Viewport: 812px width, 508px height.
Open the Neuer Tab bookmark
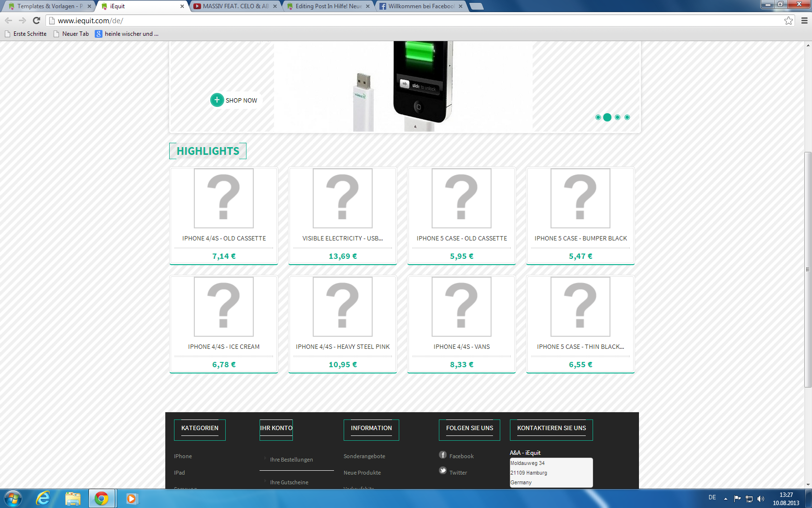pos(71,34)
